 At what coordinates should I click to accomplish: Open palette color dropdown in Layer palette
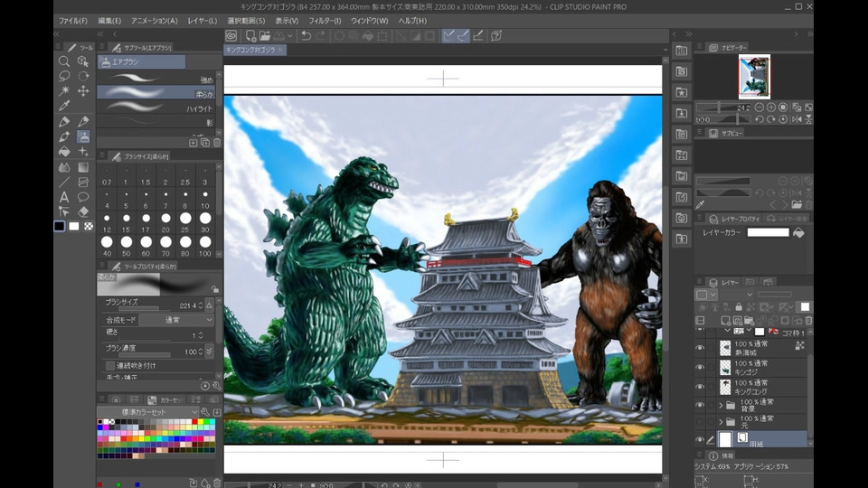tap(706, 295)
